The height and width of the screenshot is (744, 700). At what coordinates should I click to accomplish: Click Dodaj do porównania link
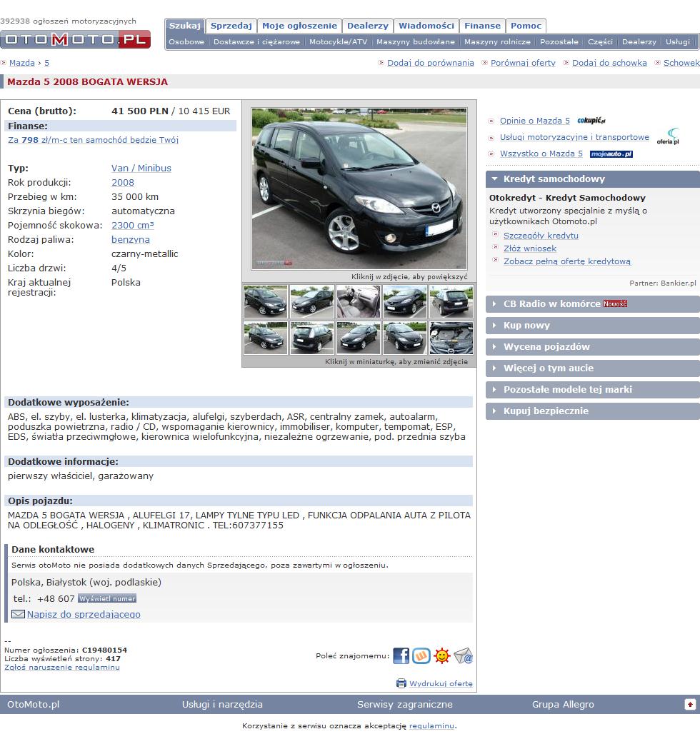coord(431,63)
